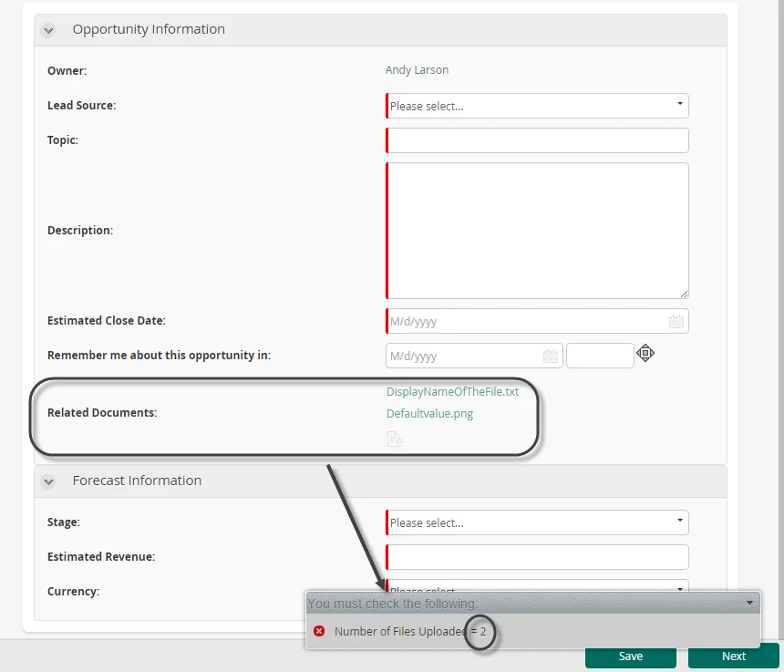Image resolution: width=784 pixels, height=672 pixels.
Task: Click the Topic input field
Action: tap(537, 140)
